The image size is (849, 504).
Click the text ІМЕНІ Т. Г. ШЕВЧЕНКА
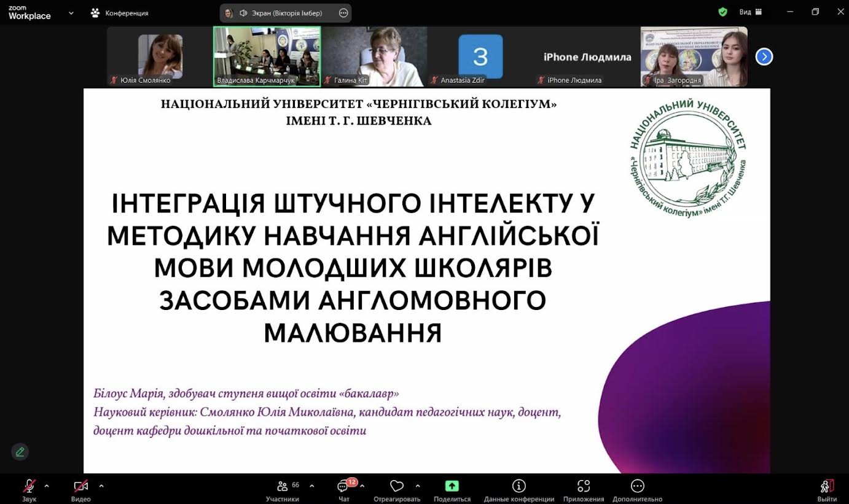pyautogui.click(x=359, y=121)
